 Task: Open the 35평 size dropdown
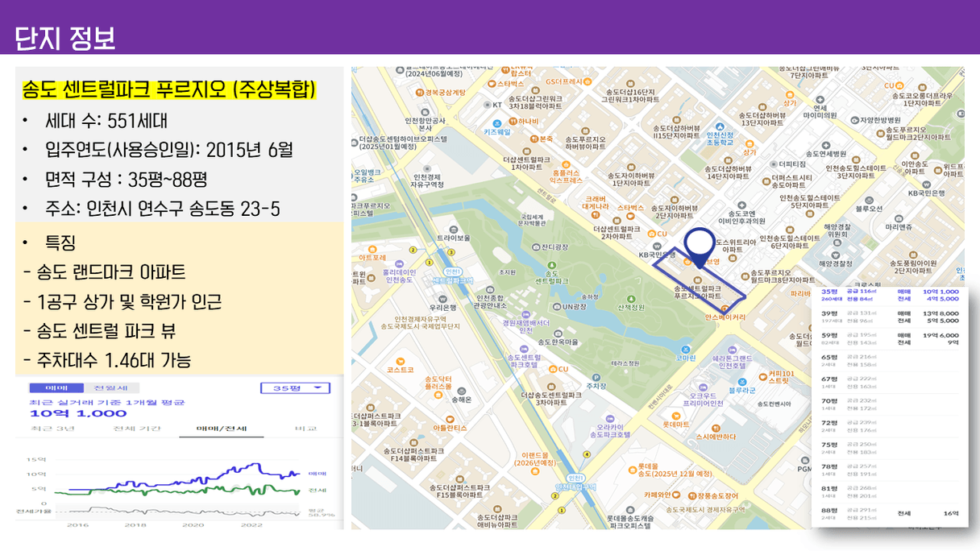coord(295,388)
